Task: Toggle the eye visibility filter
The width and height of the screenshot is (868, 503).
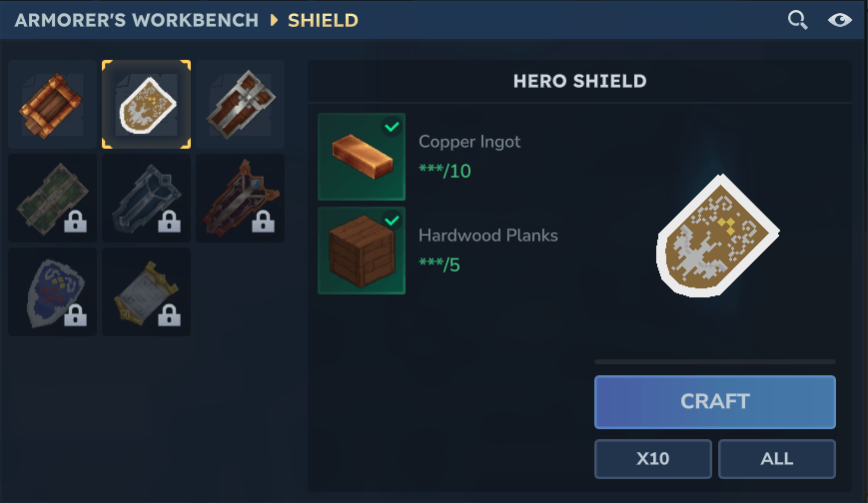Action: (x=839, y=20)
